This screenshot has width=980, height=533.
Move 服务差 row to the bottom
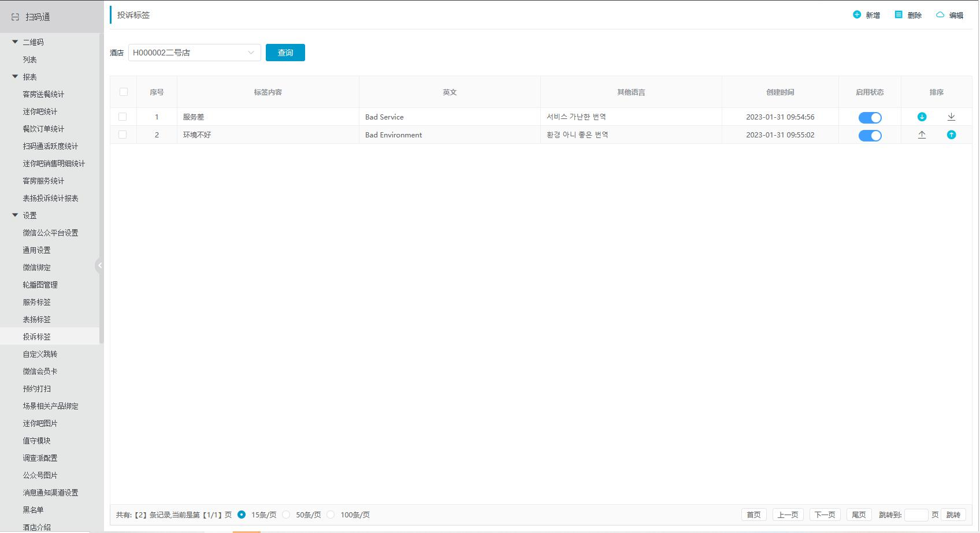point(951,117)
